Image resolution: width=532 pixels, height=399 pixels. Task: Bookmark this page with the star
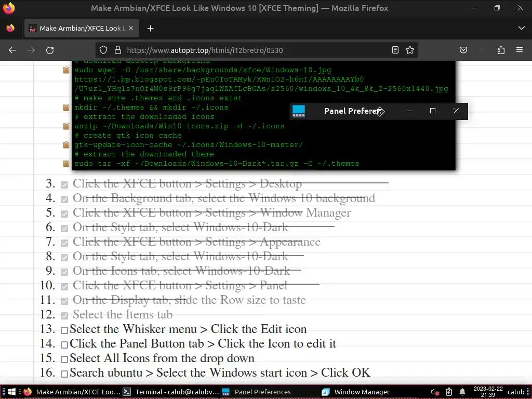point(410,50)
